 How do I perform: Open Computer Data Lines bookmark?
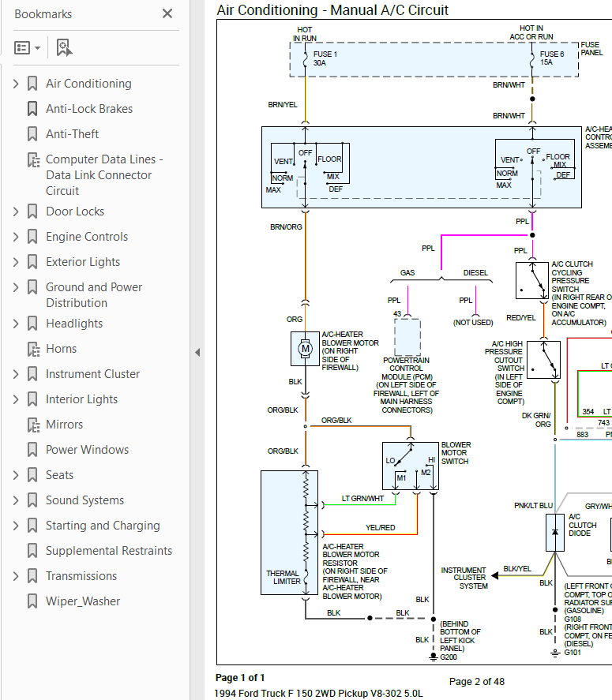(104, 175)
